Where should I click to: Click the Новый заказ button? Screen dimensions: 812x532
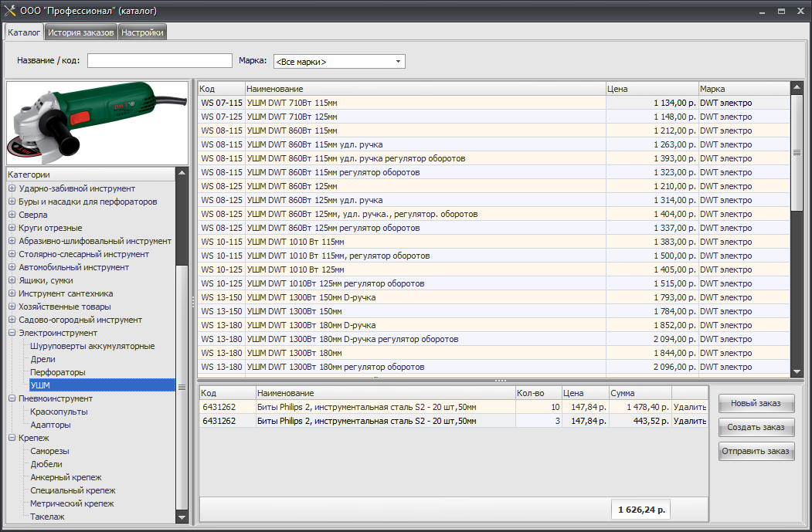[x=756, y=403]
